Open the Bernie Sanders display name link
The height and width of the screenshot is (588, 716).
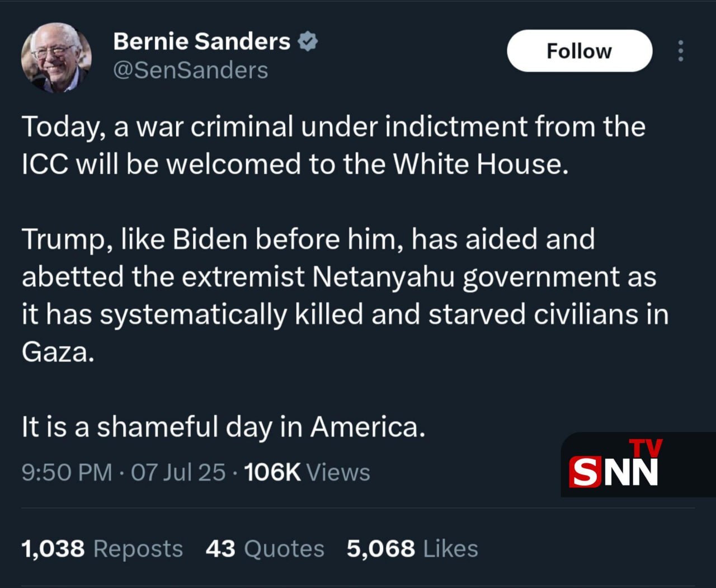pos(201,41)
